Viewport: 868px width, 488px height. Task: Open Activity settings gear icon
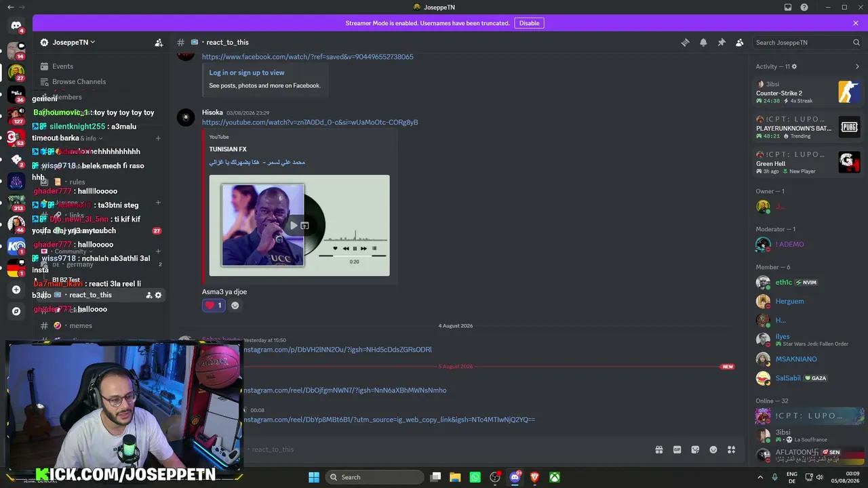click(795, 66)
